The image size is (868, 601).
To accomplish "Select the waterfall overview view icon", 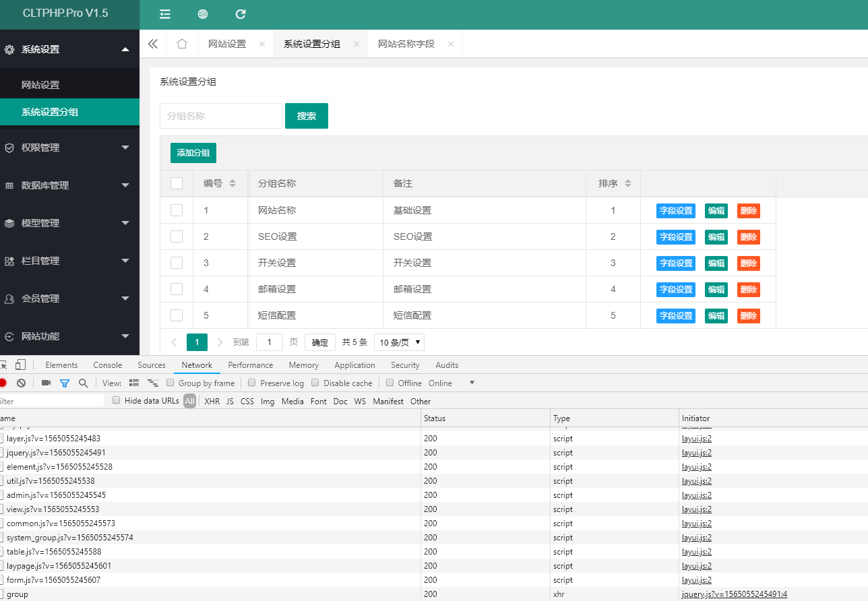I will pyautogui.click(x=153, y=383).
